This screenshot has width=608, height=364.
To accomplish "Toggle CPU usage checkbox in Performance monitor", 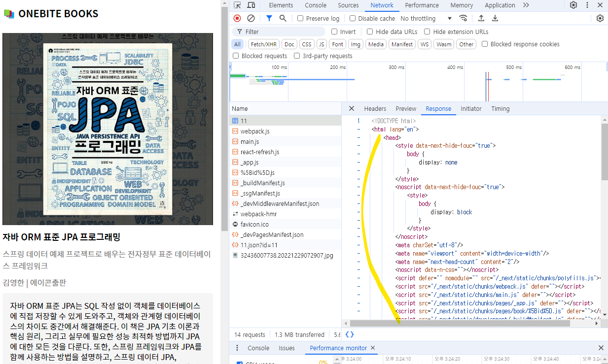I will (x=240, y=363).
